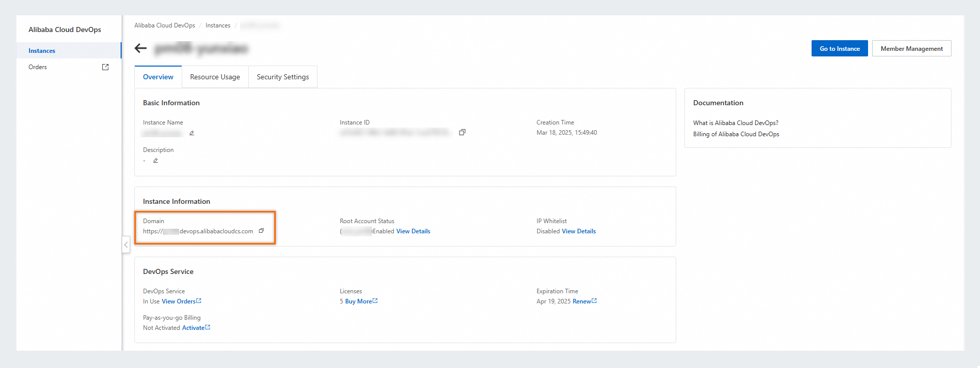Open Billing of Alibaba Cloud DevOps doc
Image resolution: width=980 pixels, height=368 pixels.
[x=736, y=134]
